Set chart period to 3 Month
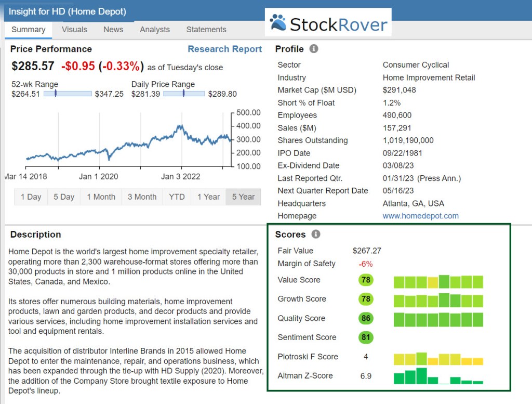Image resolution: width=532 pixels, height=404 pixels. point(142,197)
